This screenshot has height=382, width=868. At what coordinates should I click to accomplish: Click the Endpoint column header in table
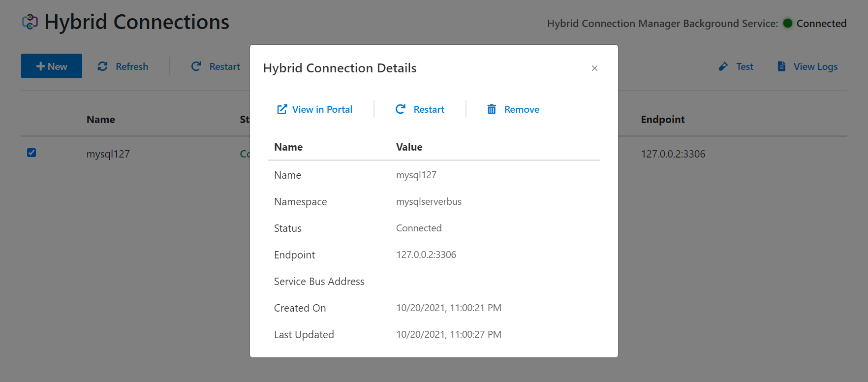pos(662,120)
